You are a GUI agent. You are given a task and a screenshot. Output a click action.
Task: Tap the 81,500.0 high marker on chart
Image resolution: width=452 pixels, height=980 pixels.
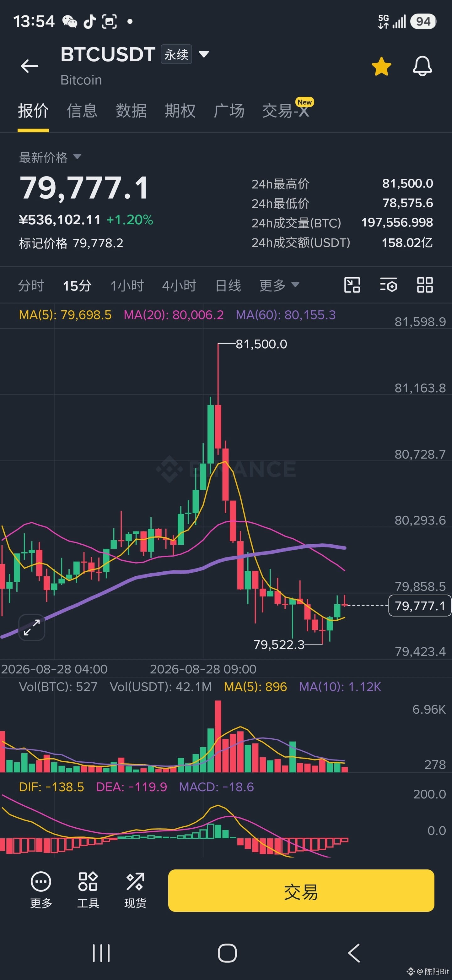coord(261,344)
